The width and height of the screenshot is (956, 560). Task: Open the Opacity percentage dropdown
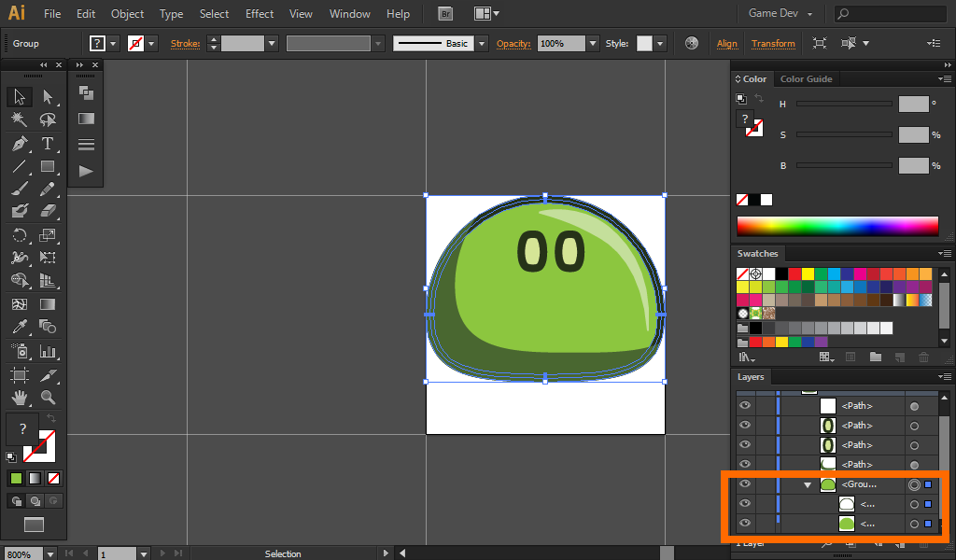592,44
